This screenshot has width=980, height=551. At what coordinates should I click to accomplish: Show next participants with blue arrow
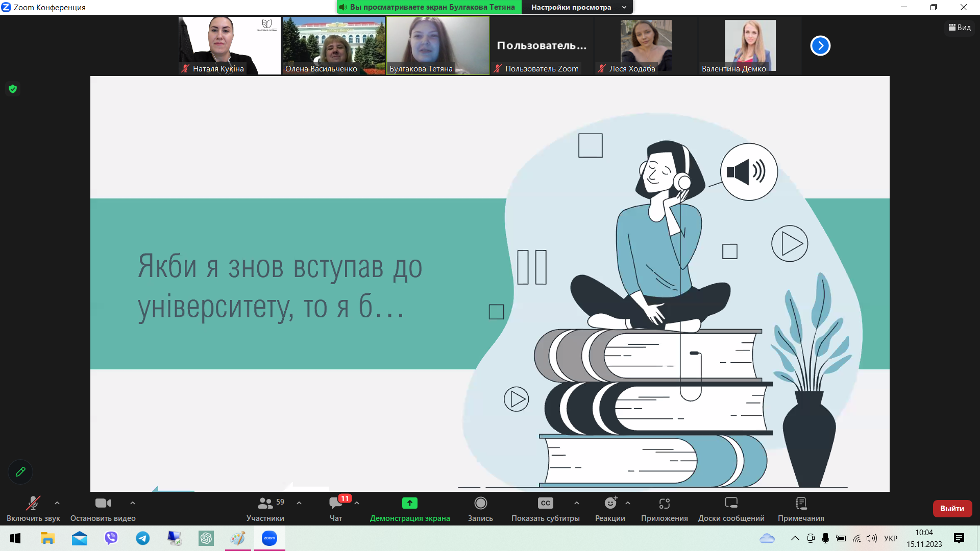820,46
